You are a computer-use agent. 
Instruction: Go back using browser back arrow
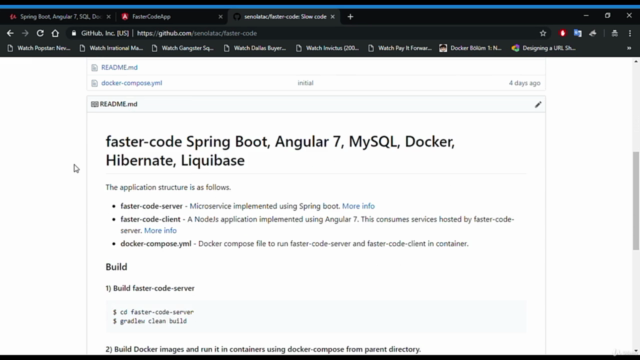click(x=10, y=33)
